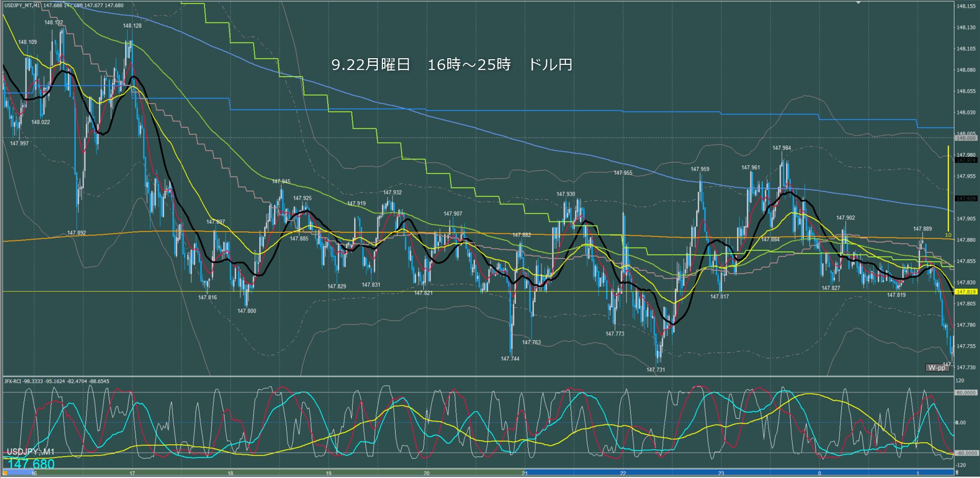This screenshot has width=980, height=478.
Task: Click the chart shift triangle marker at top
Action: pyautogui.click(x=858, y=3)
